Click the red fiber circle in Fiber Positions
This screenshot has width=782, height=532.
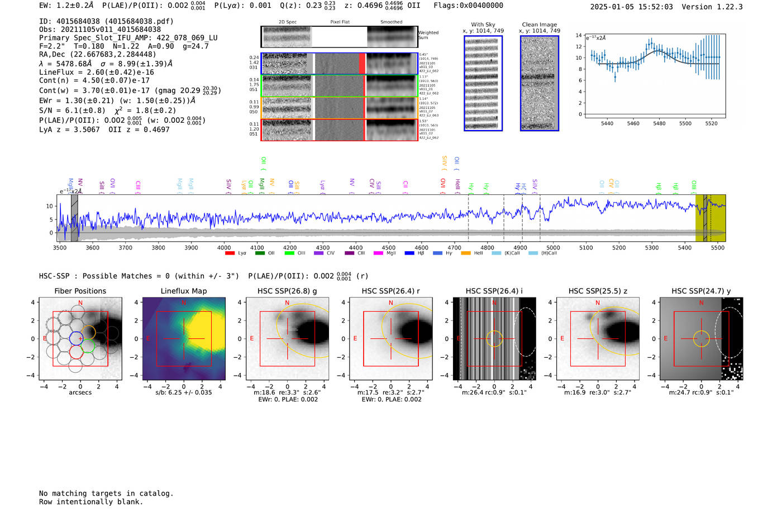click(77, 352)
